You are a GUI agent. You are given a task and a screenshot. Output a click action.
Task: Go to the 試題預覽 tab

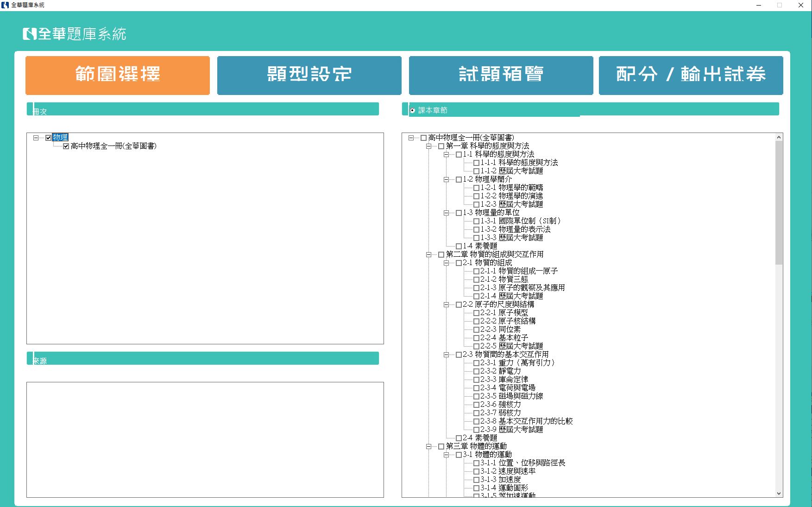click(501, 75)
